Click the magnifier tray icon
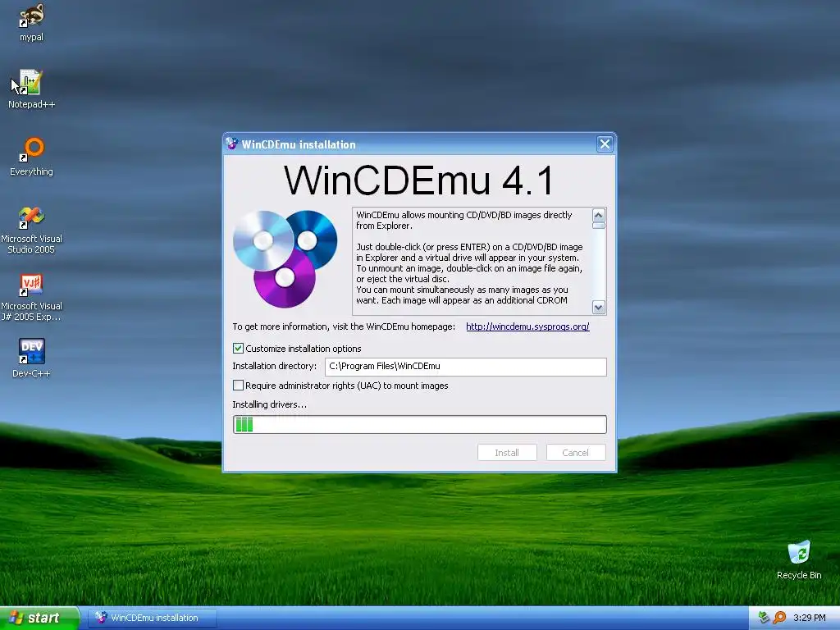 pos(779,618)
